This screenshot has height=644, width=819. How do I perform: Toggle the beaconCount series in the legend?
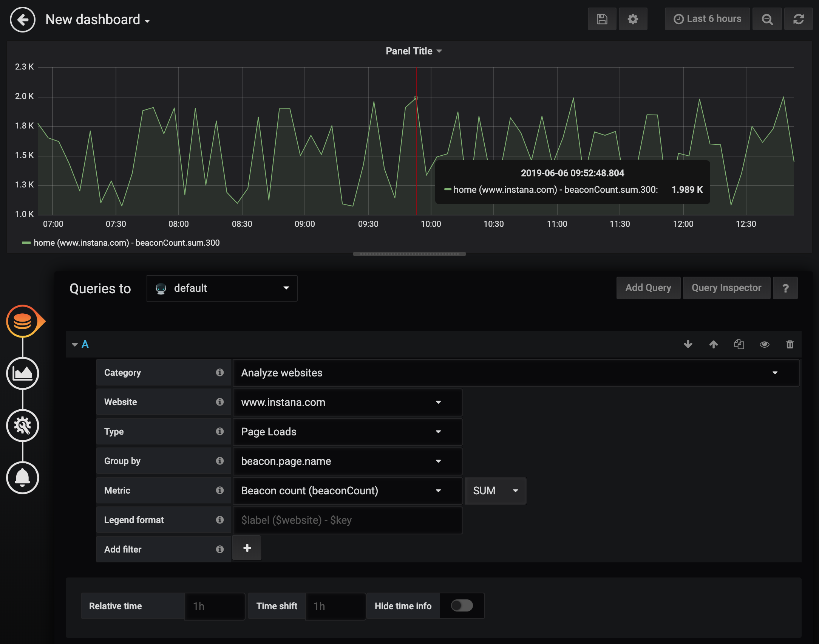click(126, 243)
